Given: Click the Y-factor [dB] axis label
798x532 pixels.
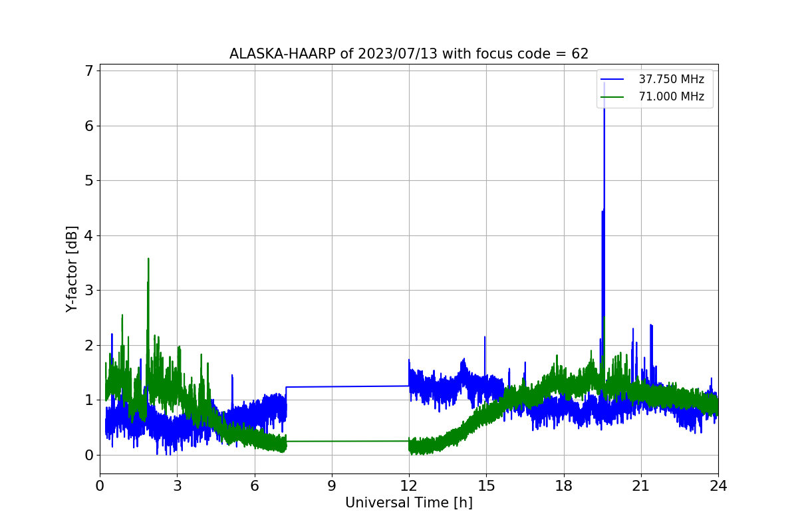Looking at the screenshot, I should point(72,269).
